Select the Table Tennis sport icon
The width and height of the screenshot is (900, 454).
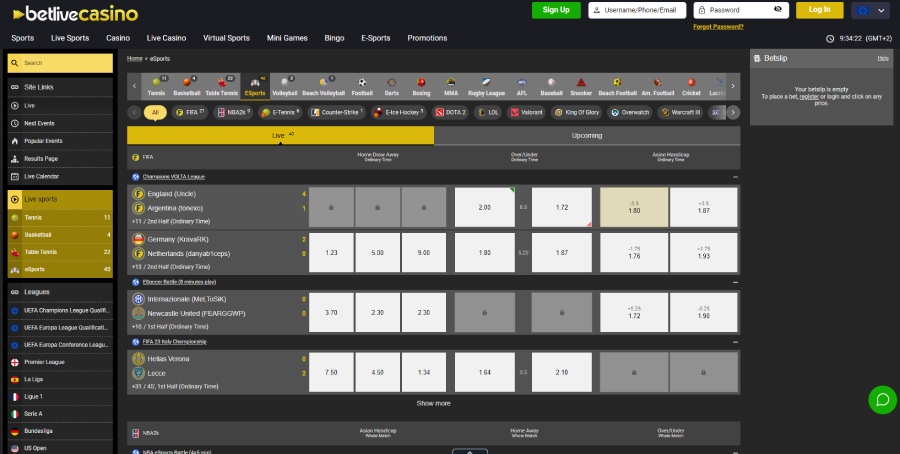[x=222, y=86]
